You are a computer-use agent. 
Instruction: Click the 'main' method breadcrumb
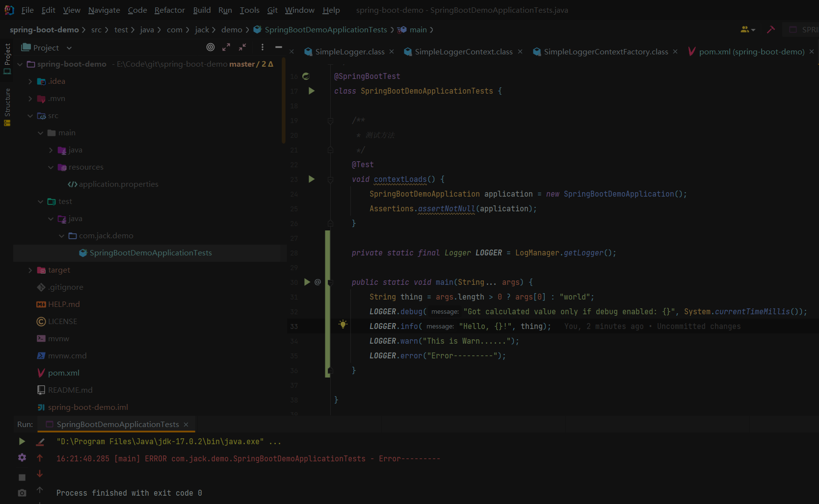(x=418, y=30)
